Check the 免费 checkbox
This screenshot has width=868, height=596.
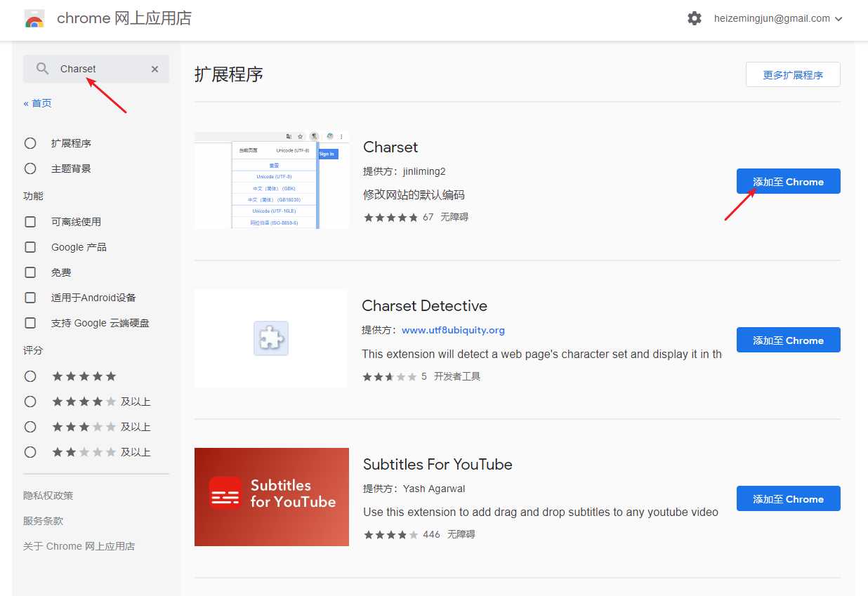[x=30, y=272]
